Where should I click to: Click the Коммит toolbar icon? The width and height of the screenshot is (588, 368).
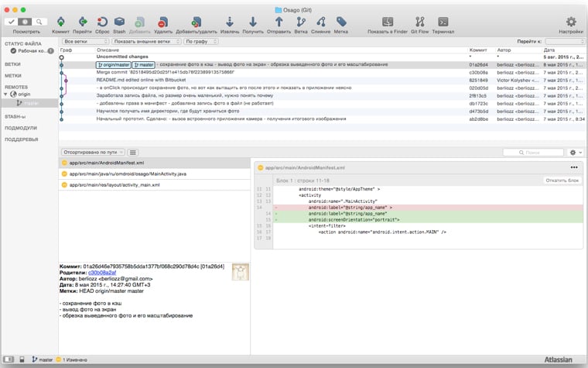coord(61,22)
